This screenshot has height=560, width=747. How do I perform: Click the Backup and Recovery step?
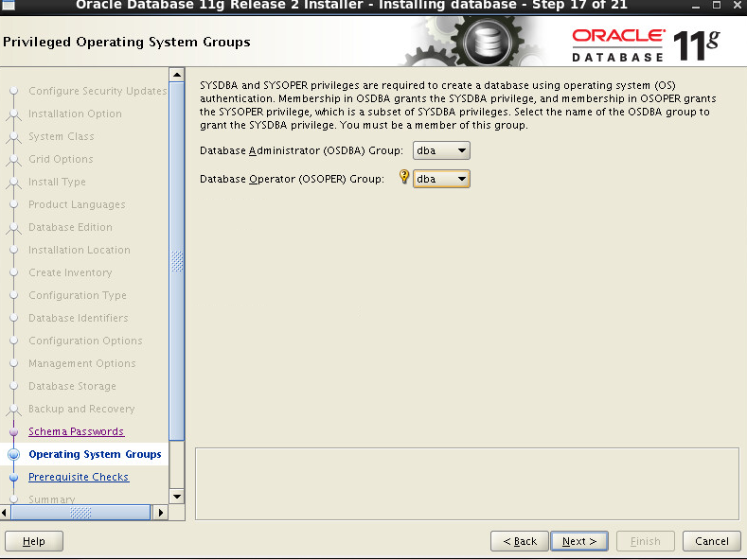point(81,409)
